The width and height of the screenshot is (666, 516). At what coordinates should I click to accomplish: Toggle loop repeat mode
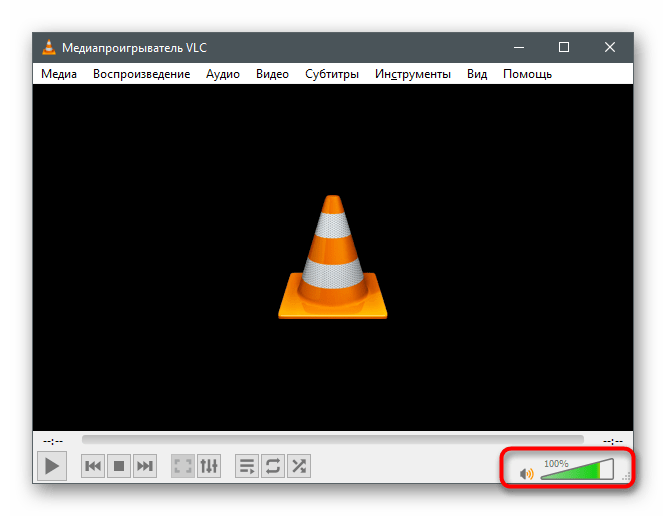tap(273, 466)
